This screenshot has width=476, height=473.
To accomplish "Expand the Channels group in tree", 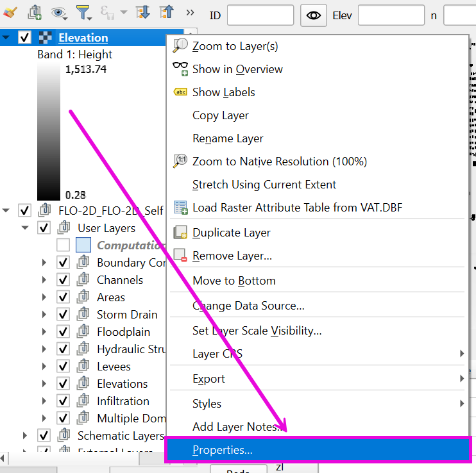I will 44,280.
